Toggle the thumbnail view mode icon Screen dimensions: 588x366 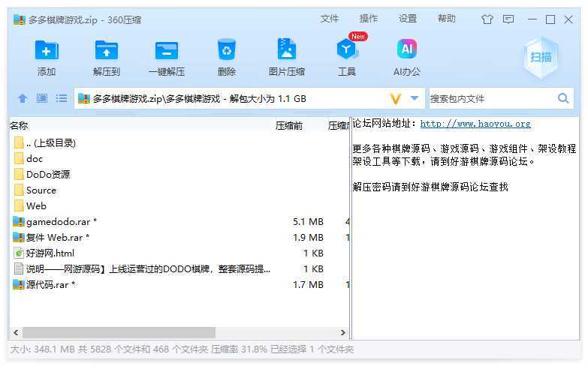[42, 98]
